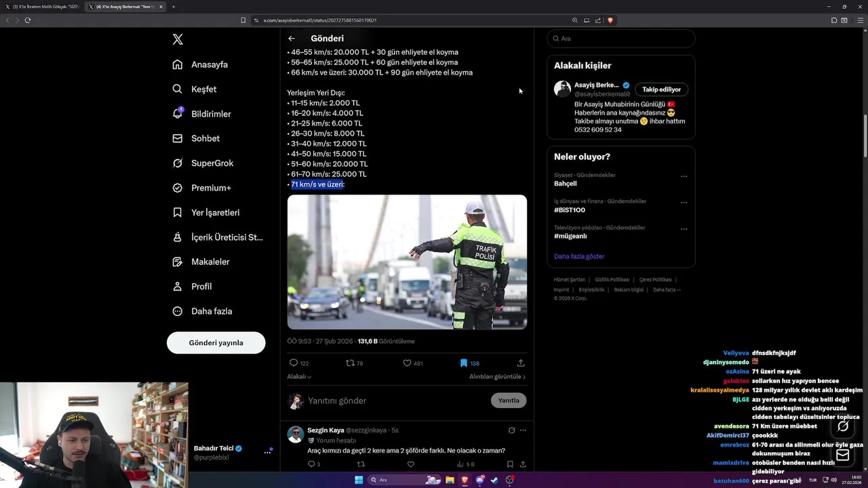Open a new browser tab
Viewport: 868px width, 488px height.
(174, 7)
